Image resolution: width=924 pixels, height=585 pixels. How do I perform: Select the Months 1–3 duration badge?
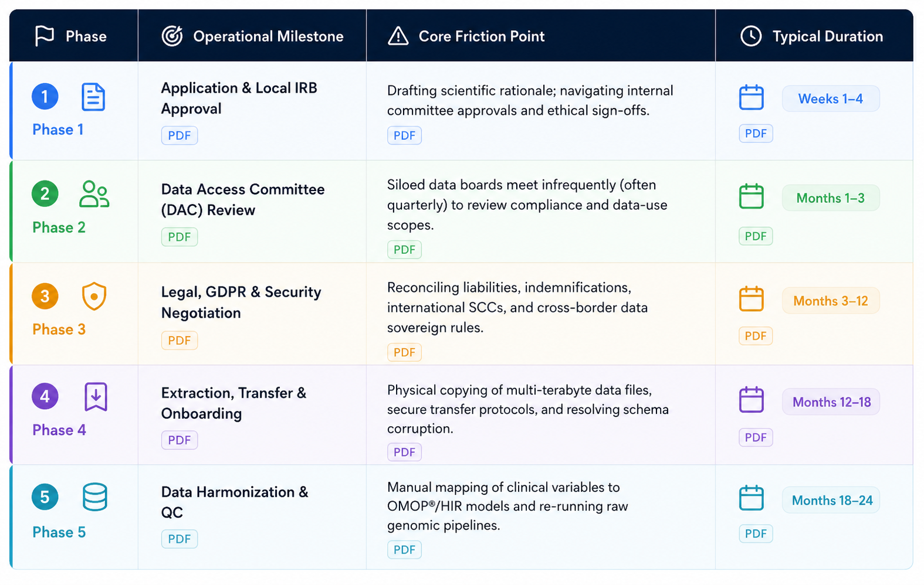(831, 198)
